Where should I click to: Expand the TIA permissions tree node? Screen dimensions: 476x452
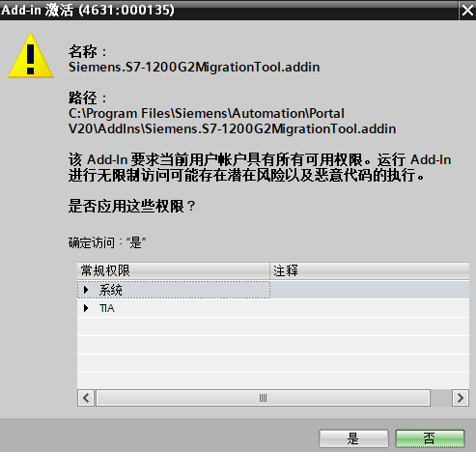(86, 308)
